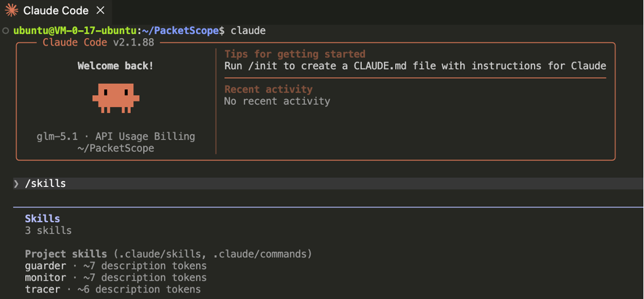Click 'No recent activity' text
The image size is (644, 299).
pos(277,101)
